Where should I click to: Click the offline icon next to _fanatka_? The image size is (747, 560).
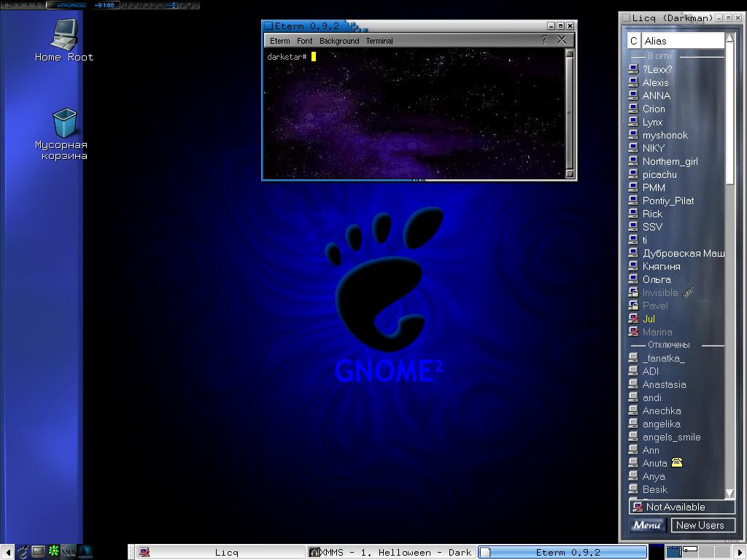(x=634, y=357)
